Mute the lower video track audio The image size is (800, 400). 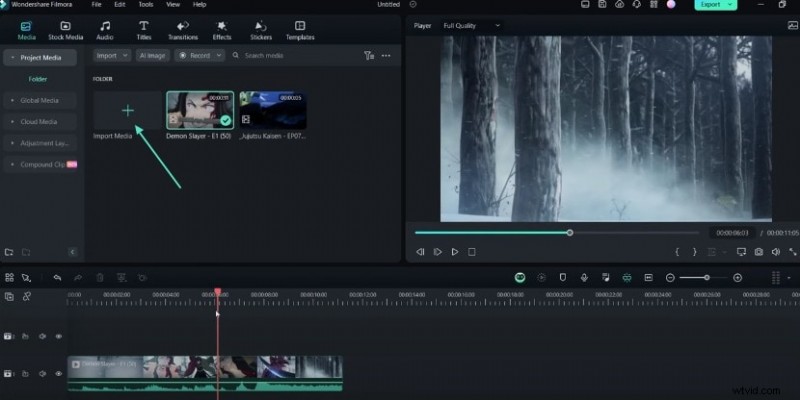(42, 374)
